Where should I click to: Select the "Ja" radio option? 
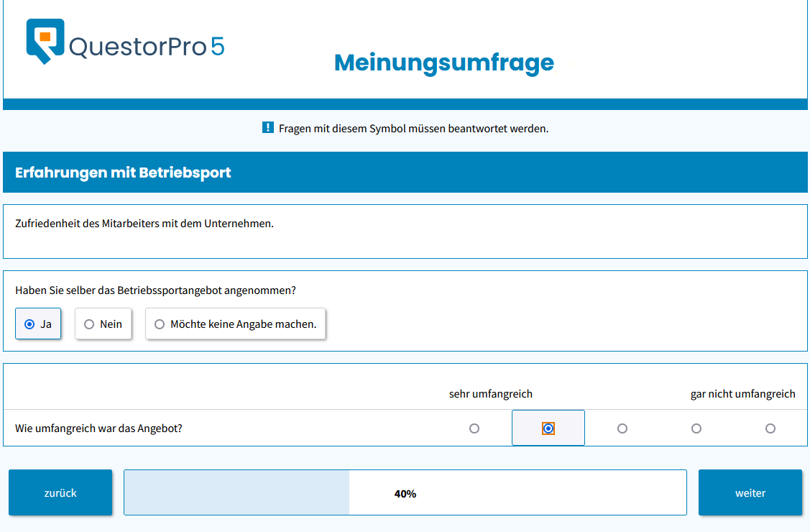tap(29, 324)
